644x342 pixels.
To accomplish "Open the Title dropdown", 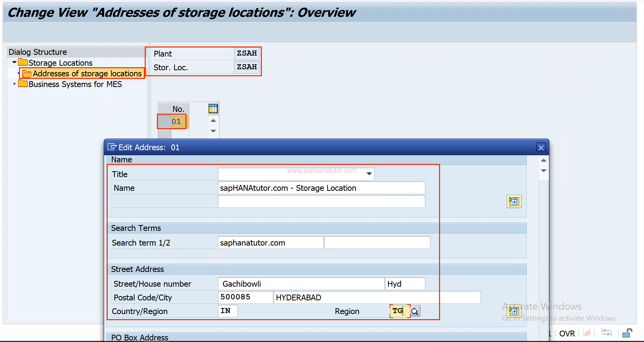I will pyautogui.click(x=369, y=174).
